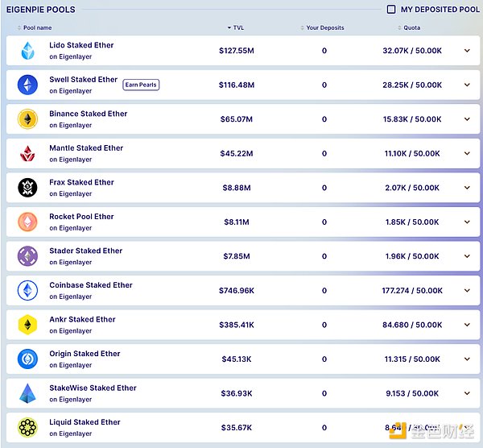Click the Coinbase Staked Ether icon
This screenshot has width=483, height=448.
[28, 290]
